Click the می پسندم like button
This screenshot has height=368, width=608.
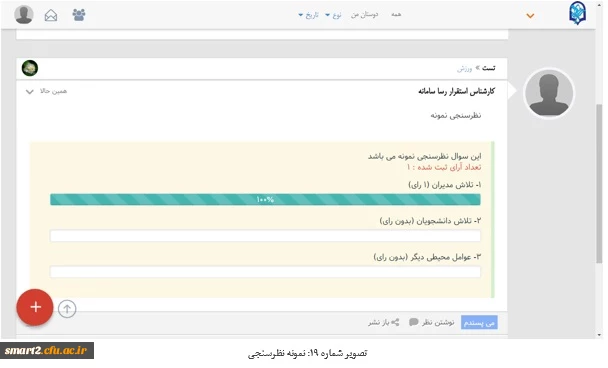(479, 322)
